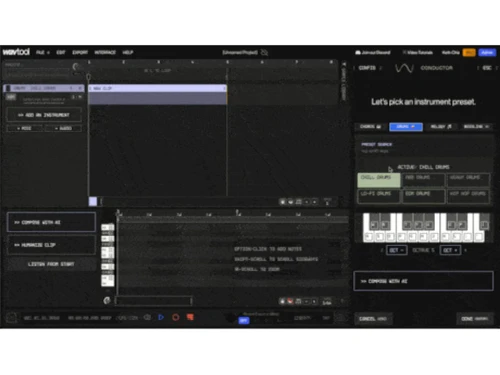Open the EDIT menu
Image resolution: width=500 pixels, height=375 pixels.
(x=61, y=52)
